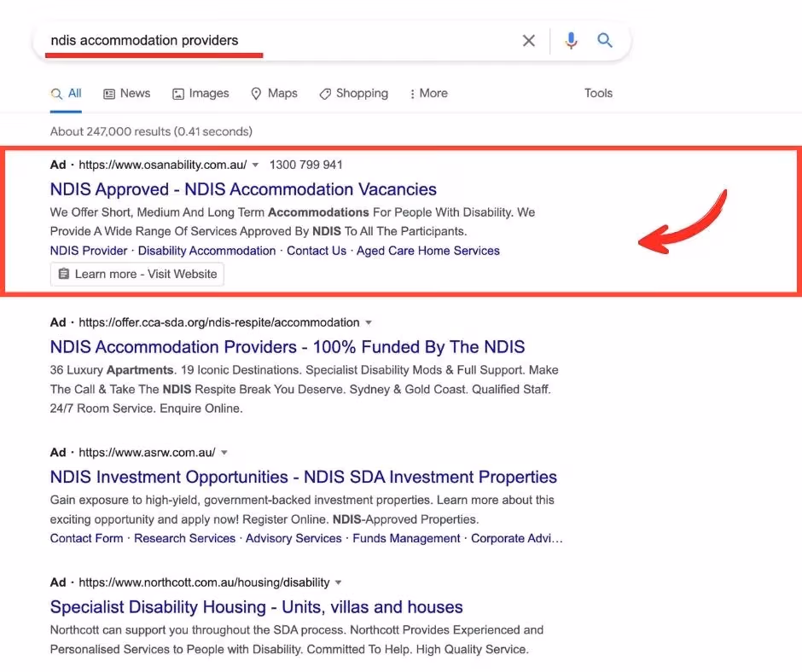Call phone number 1300 799 941
Image resolution: width=802 pixels, height=672 pixels.
(305, 165)
